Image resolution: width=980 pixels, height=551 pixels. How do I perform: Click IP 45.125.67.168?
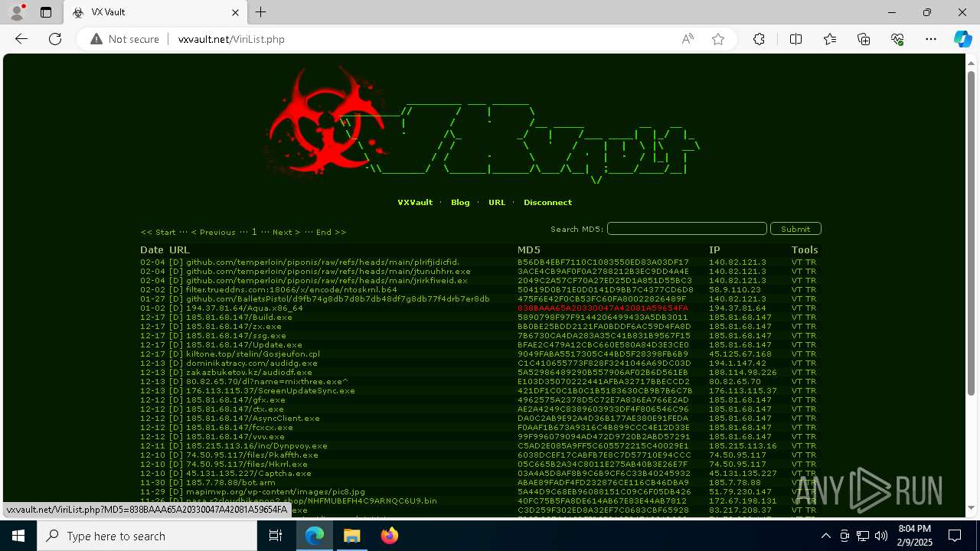point(740,354)
